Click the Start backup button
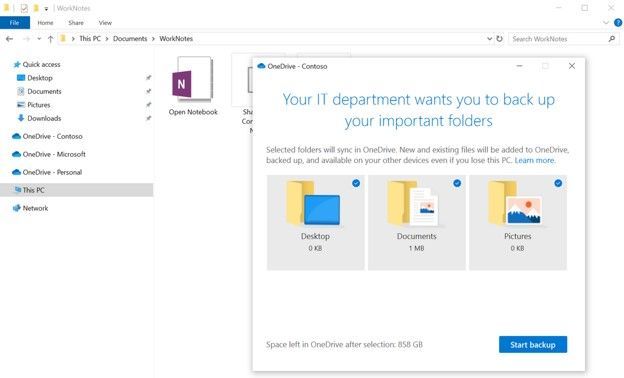The width and height of the screenshot is (624, 378). [533, 345]
